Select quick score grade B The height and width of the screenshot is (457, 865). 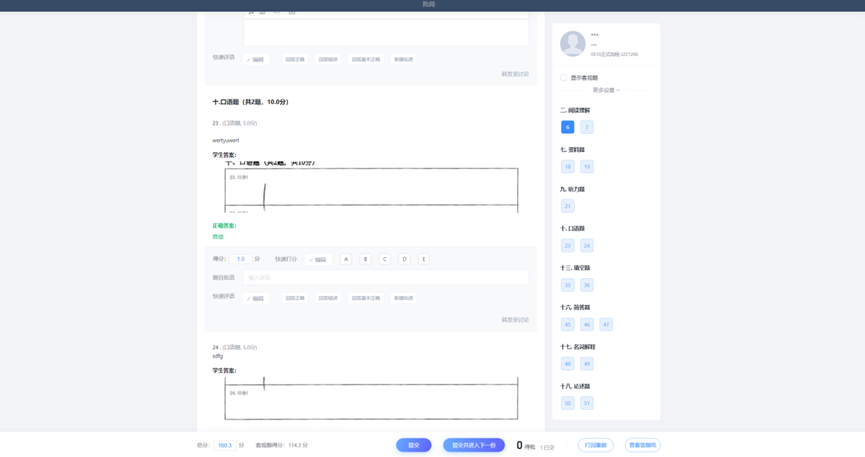pos(365,259)
